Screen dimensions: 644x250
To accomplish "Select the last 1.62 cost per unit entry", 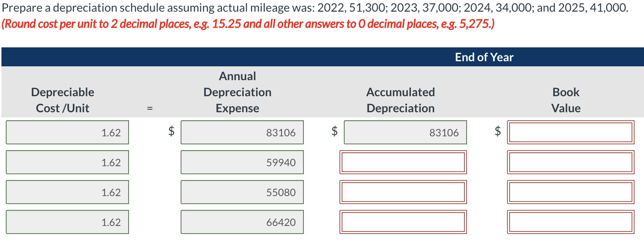I will pos(67,222).
